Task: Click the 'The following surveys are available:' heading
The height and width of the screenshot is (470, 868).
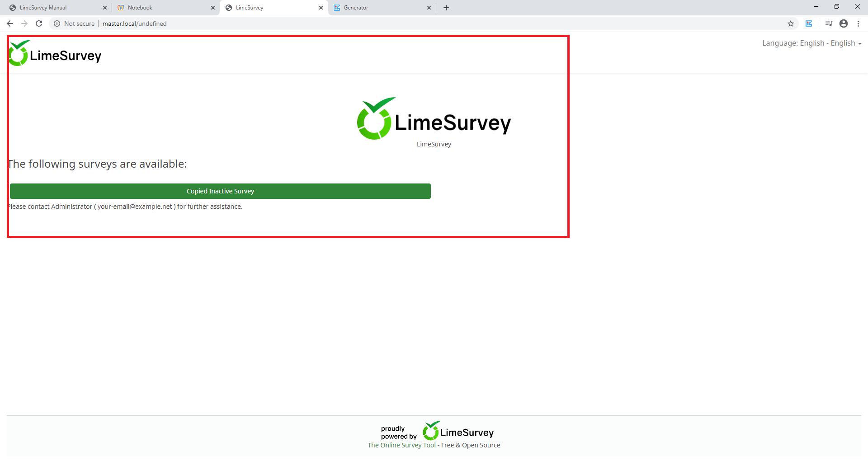Action: pyautogui.click(x=97, y=164)
